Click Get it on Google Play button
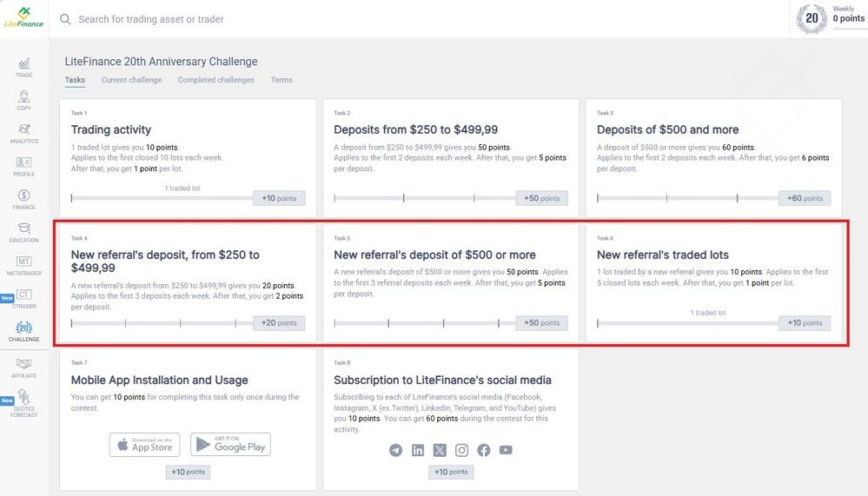This screenshot has height=496, width=868. click(x=231, y=445)
